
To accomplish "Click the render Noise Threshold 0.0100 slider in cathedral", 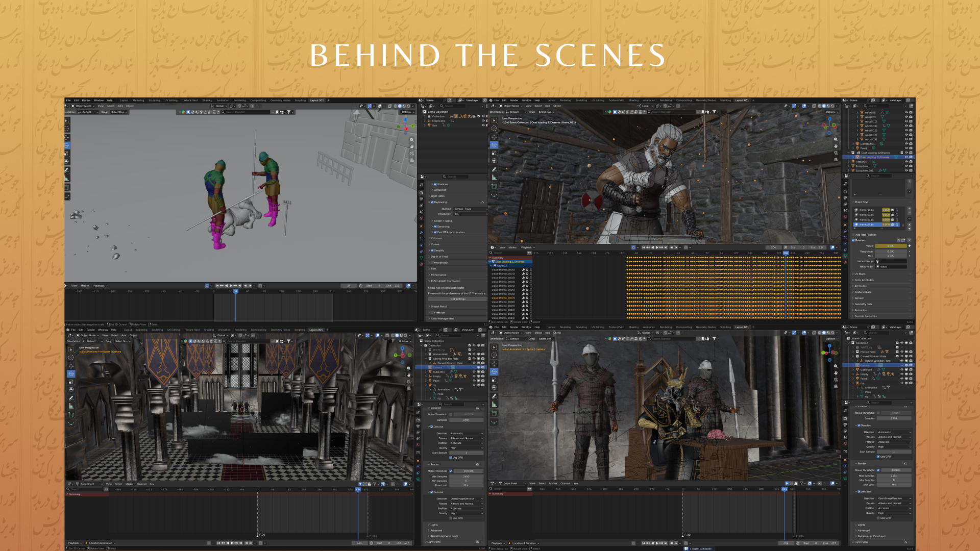I will pyautogui.click(x=468, y=471).
